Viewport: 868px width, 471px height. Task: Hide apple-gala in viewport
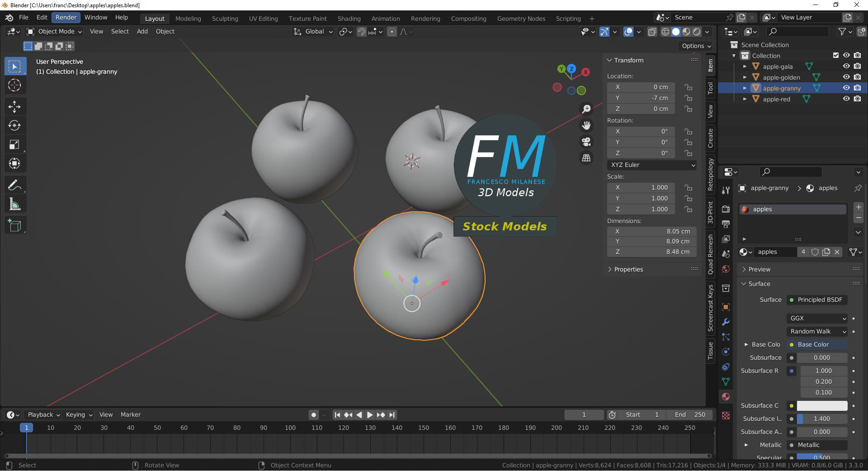(x=846, y=66)
